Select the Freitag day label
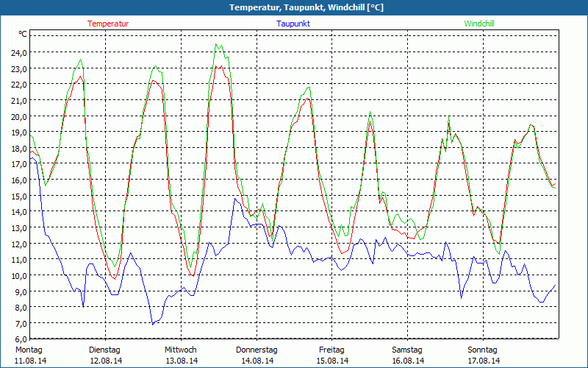 [x=331, y=350]
